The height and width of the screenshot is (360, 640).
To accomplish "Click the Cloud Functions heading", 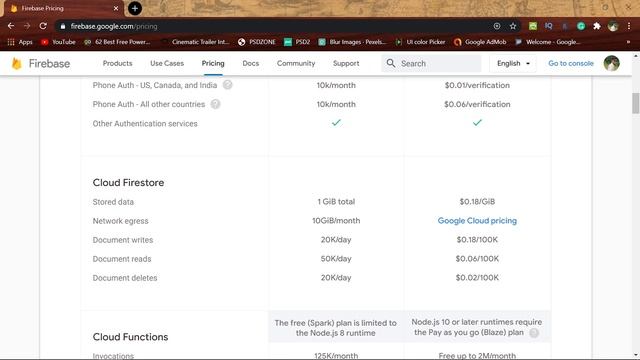I will (130, 337).
